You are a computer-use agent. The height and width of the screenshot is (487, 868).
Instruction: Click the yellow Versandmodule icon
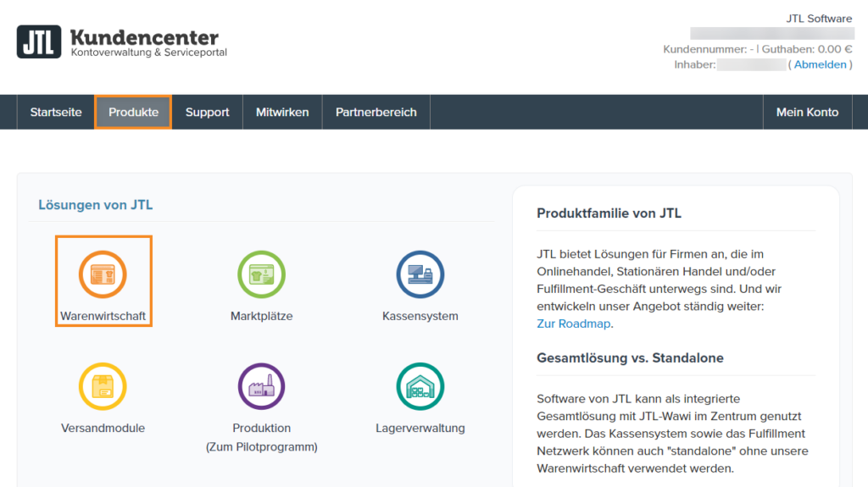[x=103, y=386]
